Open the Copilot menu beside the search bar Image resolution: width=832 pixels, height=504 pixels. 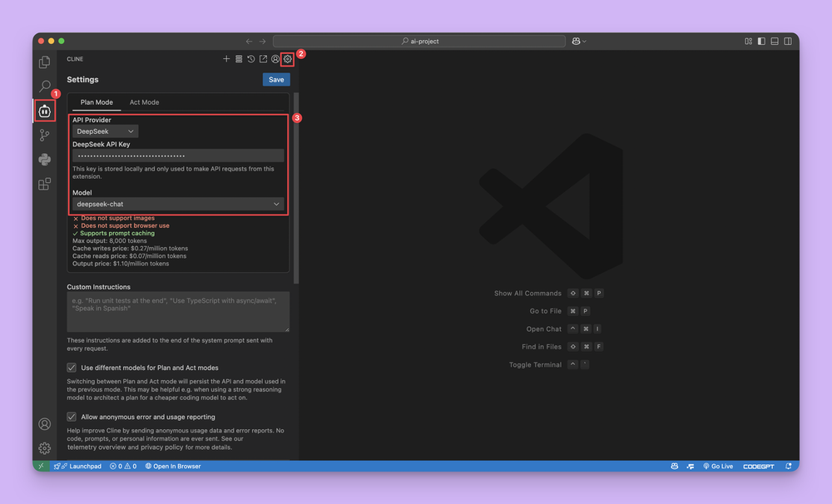coord(578,40)
